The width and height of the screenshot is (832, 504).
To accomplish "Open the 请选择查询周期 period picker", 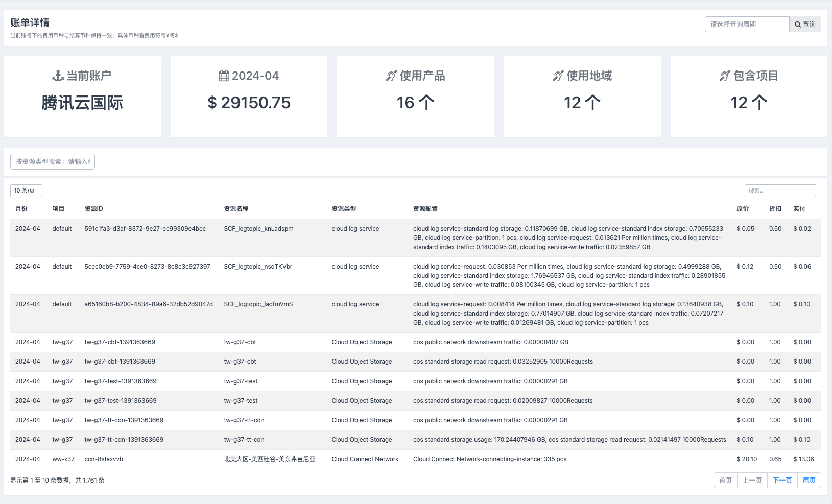I will pyautogui.click(x=746, y=25).
